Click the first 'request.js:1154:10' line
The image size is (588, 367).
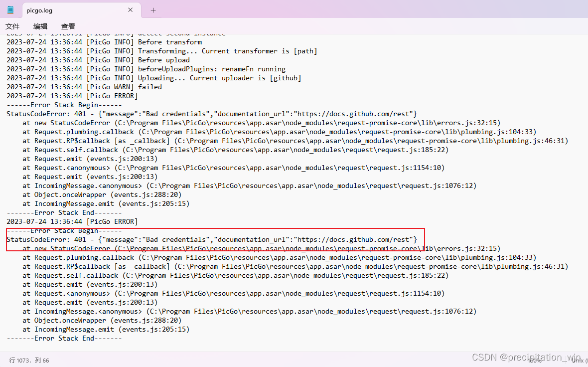tap(233, 168)
